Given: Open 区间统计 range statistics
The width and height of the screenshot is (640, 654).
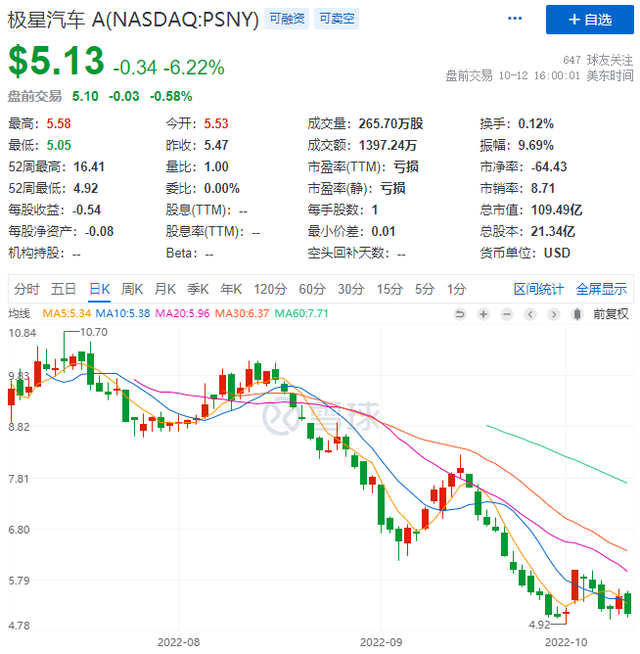Looking at the screenshot, I should point(539,289).
